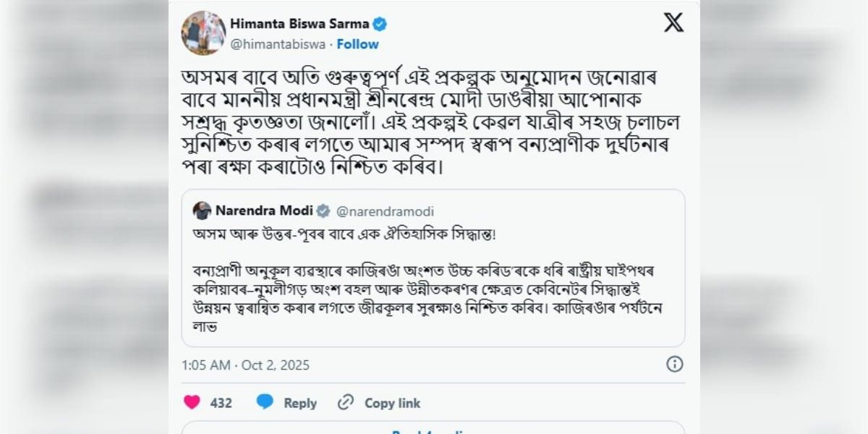Open the info icon beside the timestamp
The width and height of the screenshot is (868, 434).
(674, 364)
